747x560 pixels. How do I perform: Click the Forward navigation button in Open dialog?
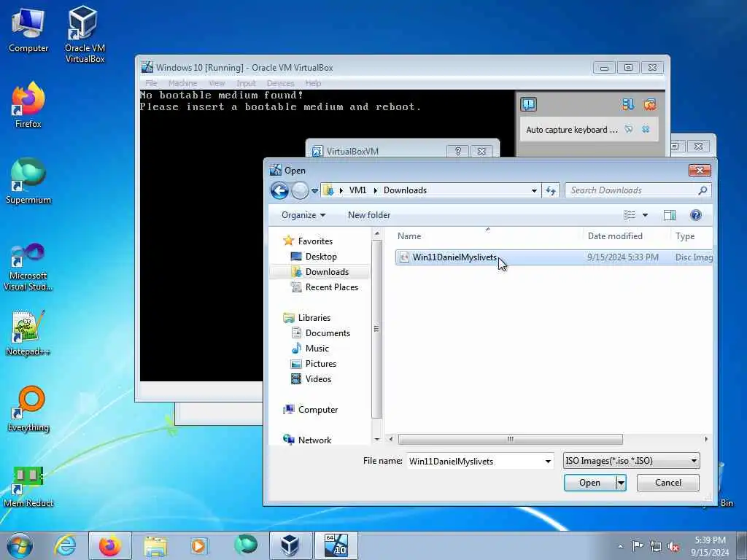click(300, 190)
